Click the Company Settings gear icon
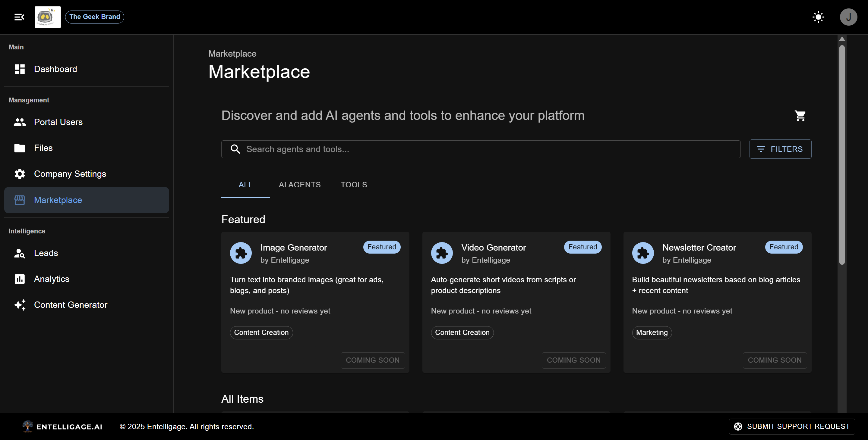 coord(20,174)
